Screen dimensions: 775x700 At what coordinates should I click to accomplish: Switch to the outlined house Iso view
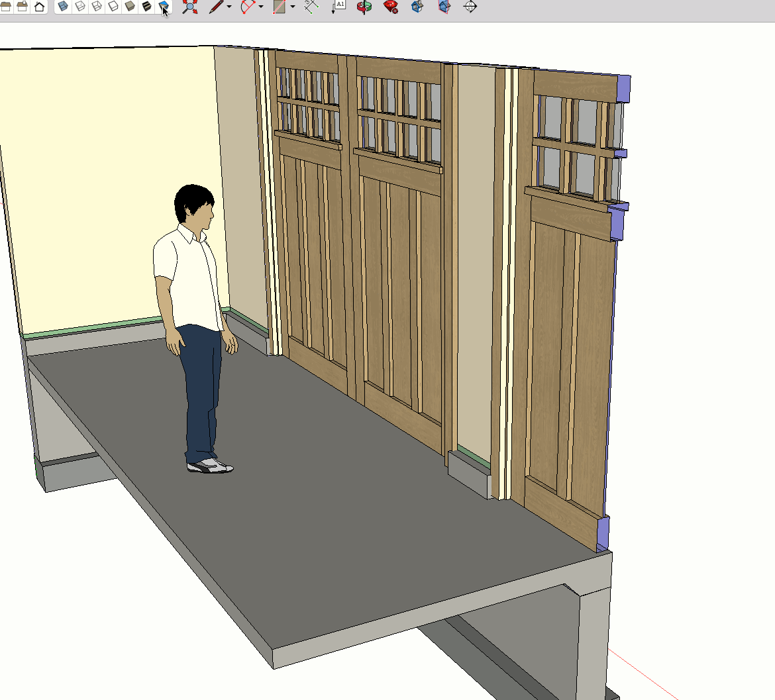39,7
